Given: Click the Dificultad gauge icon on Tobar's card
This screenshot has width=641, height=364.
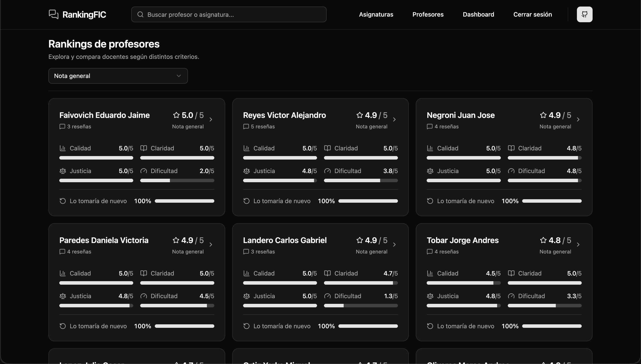Looking at the screenshot, I should click(511, 296).
